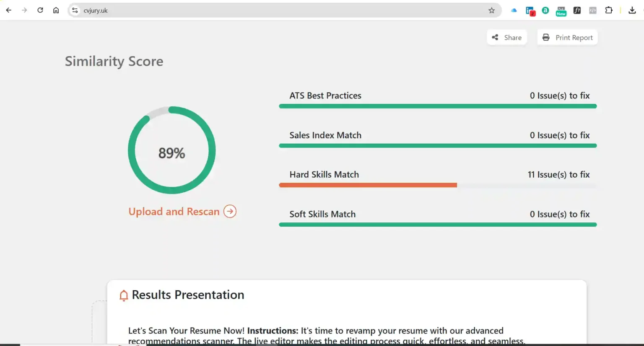
Task: Click the printer icon on Print Report
Action: click(x=546, y=37)
